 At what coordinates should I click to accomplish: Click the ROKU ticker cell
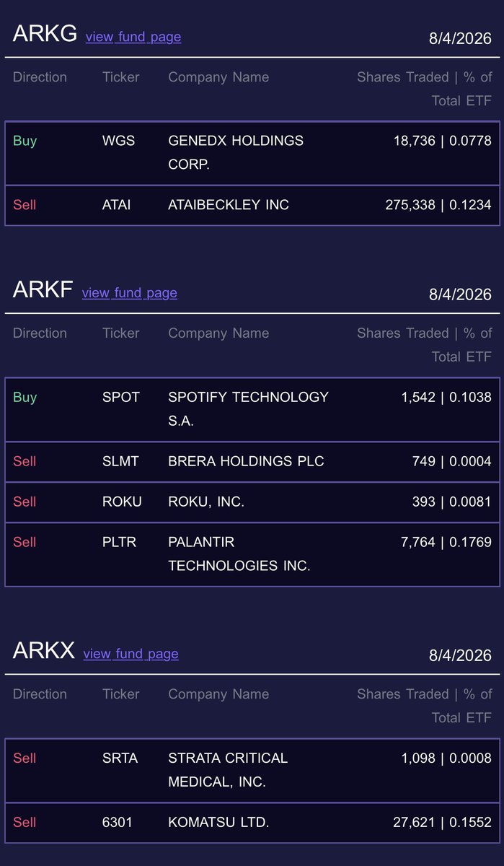(122, 502)
